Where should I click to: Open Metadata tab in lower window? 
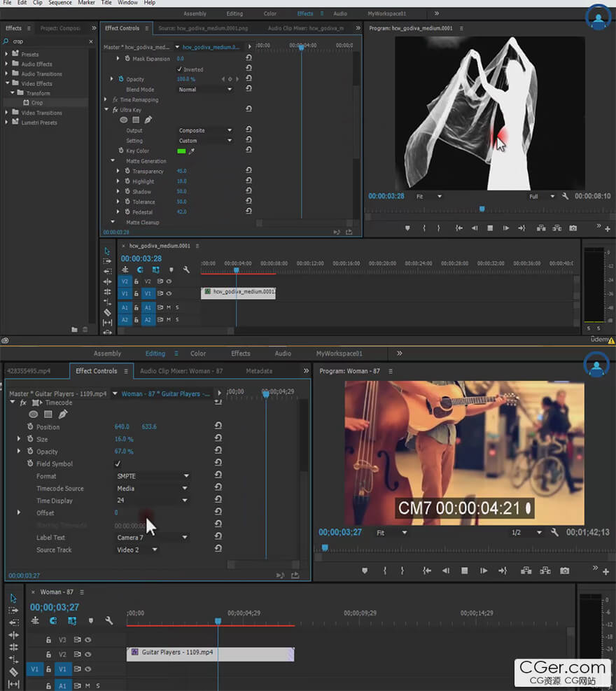[x=259, y=371]
